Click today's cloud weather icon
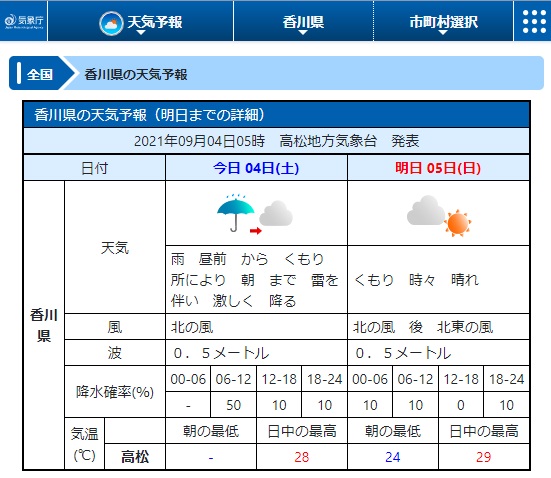Image resolution: width=551 pixels, height=478 pixels. click(x=276, y=213)
